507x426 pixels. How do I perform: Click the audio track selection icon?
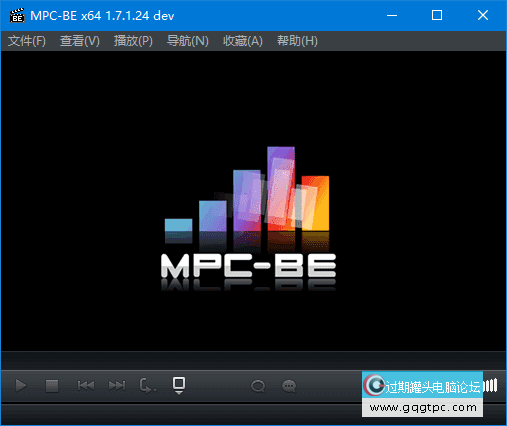(258, 386)
